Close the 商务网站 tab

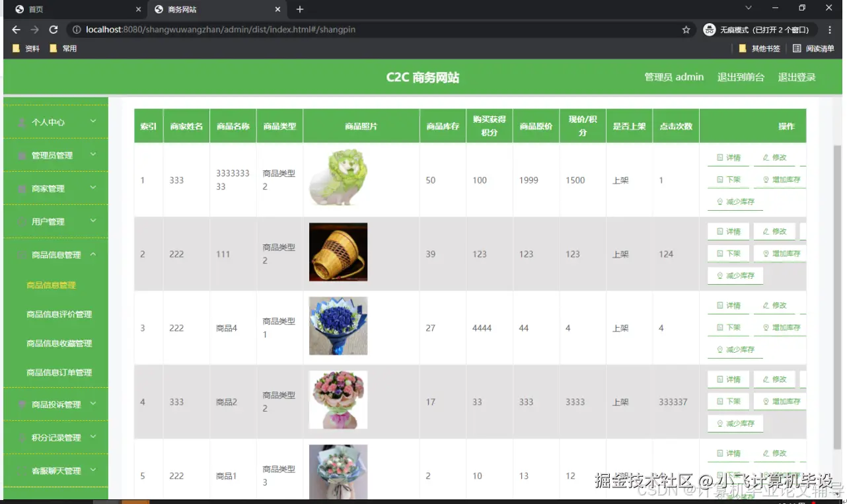coord(277,9)
